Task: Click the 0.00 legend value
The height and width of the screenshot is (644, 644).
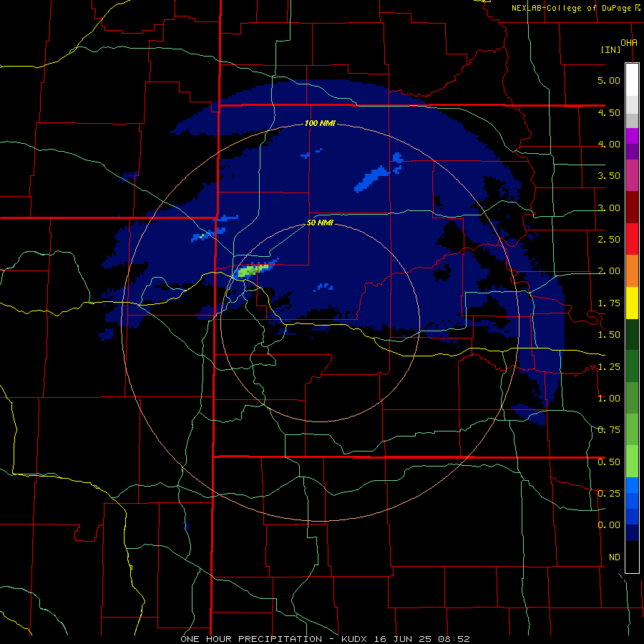Action: pyautogui.click(x=609, y=525)
